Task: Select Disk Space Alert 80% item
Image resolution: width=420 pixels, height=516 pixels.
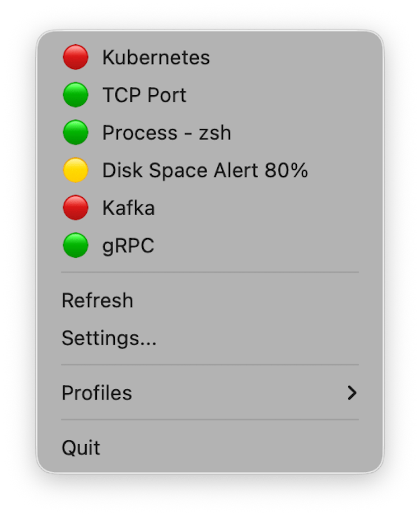Action: coord(205,170)
